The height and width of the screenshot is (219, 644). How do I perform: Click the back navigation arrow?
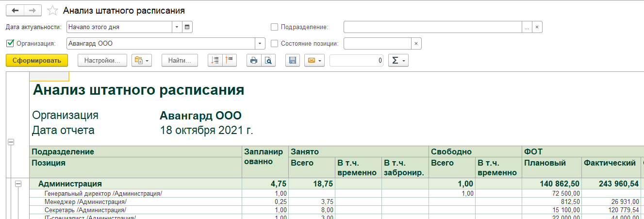coord(15,10)
